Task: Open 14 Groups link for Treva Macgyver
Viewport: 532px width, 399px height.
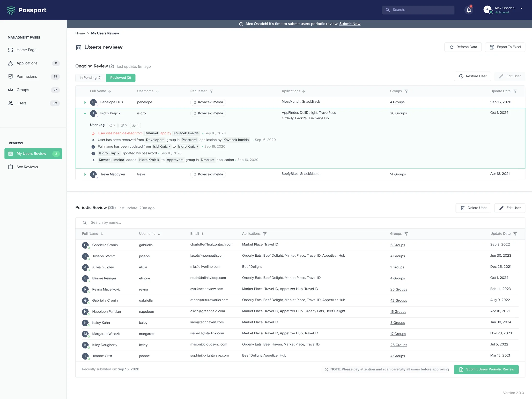Action: click(398, 174)
